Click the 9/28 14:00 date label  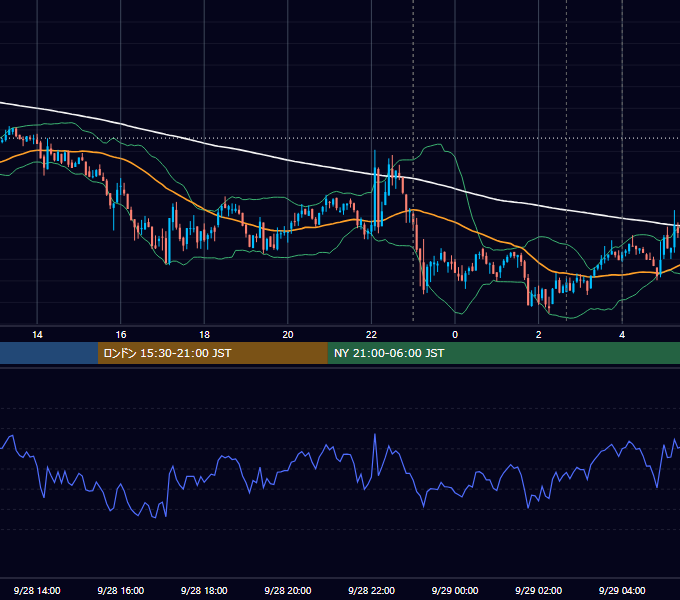coord(37,590)
